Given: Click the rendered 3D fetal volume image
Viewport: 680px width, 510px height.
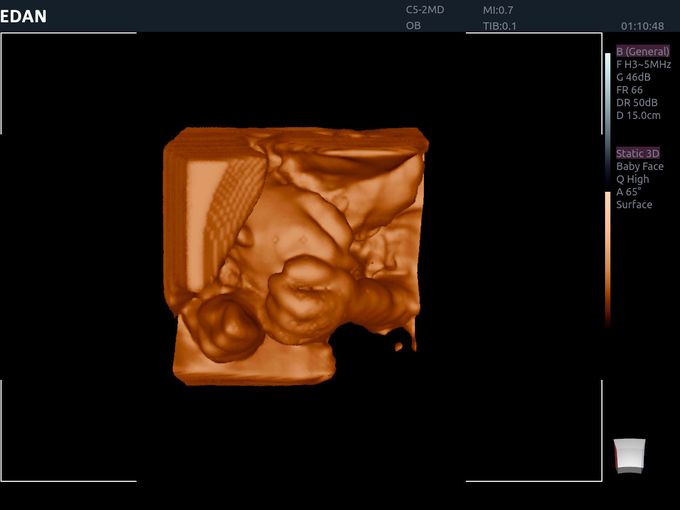Looking at the screenshot, I should (x=295, y=255).
